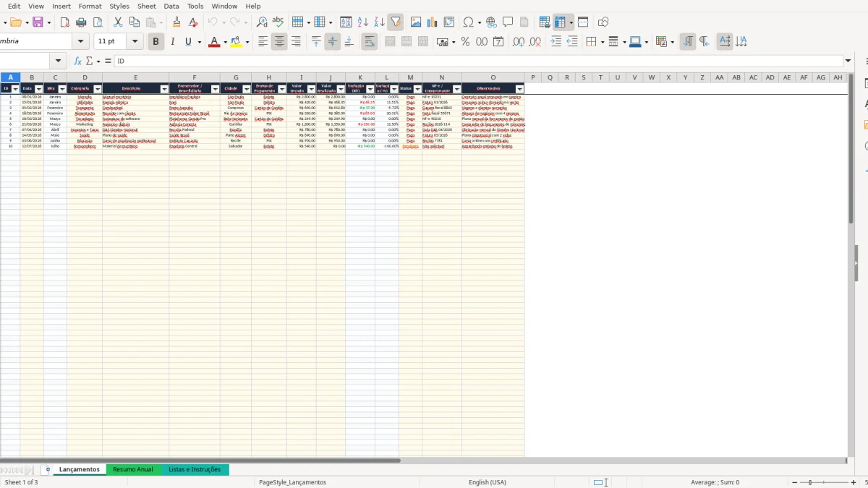Open Find & Replace
Screen dimensions: 868x488
click(x=262, y=22)
